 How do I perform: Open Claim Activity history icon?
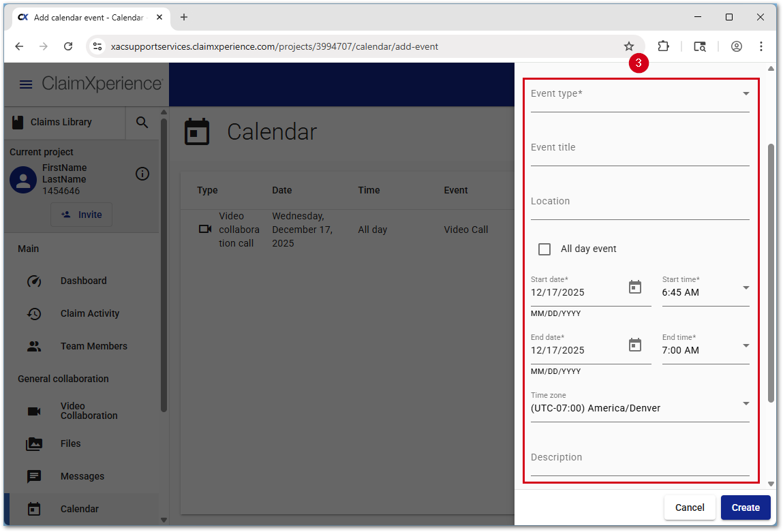click(34, 313)
